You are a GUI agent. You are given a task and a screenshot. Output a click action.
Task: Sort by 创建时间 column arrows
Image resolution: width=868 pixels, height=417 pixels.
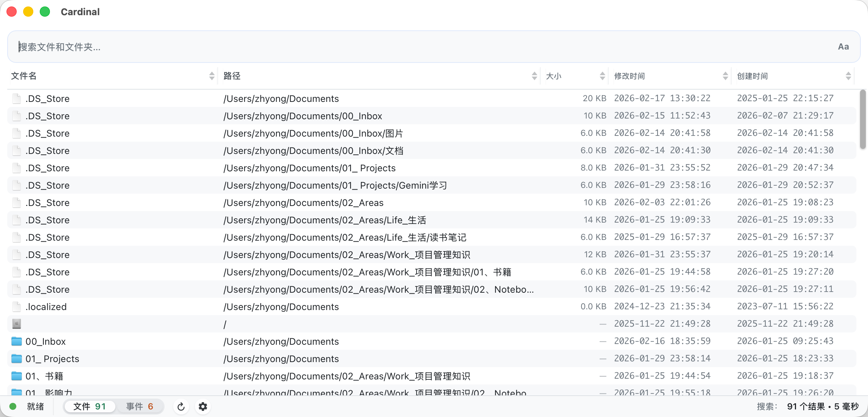pyautogui.click(x=848, y=76)
